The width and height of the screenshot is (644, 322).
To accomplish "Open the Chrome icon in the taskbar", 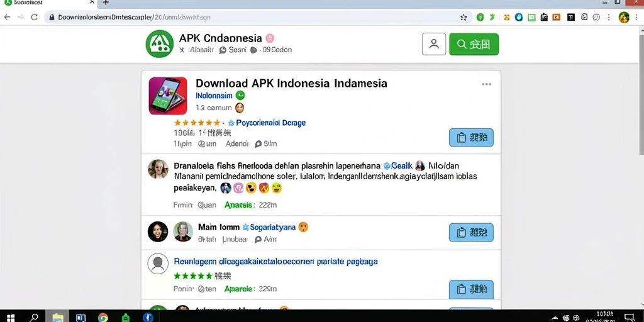I will [103, 318].
